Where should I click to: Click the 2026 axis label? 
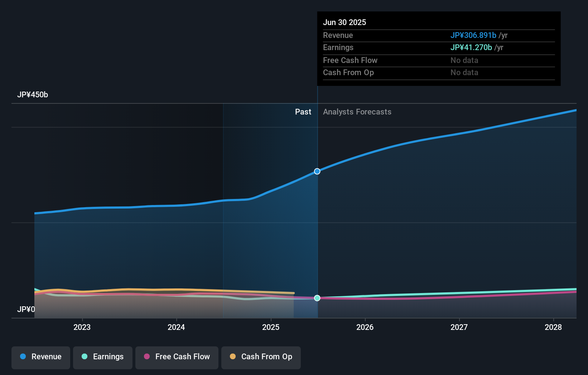365,327
